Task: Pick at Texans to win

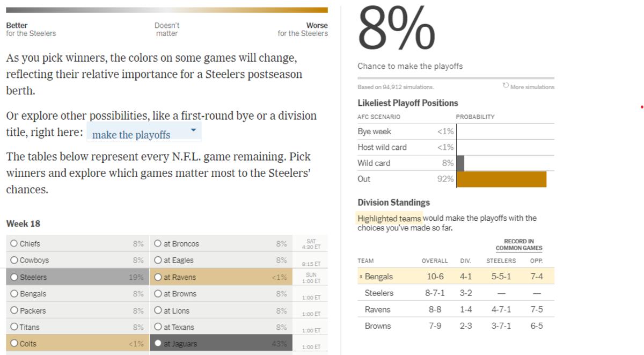Action: click(x=158, y=327)
